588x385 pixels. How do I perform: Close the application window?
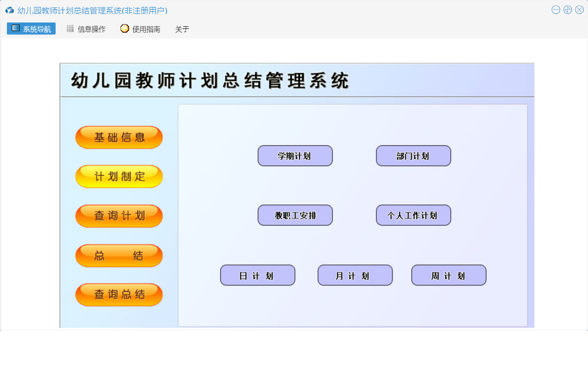tap(579, 10)
